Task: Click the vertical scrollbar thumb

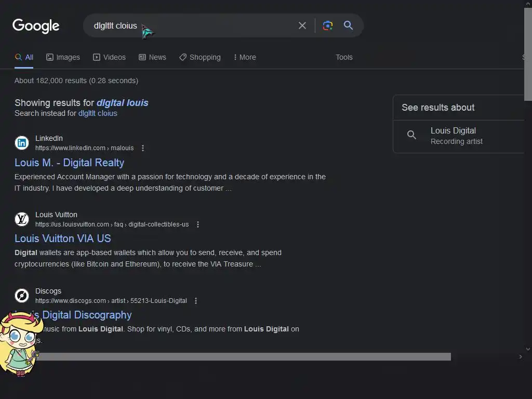Action: click(x=528, y=54)
